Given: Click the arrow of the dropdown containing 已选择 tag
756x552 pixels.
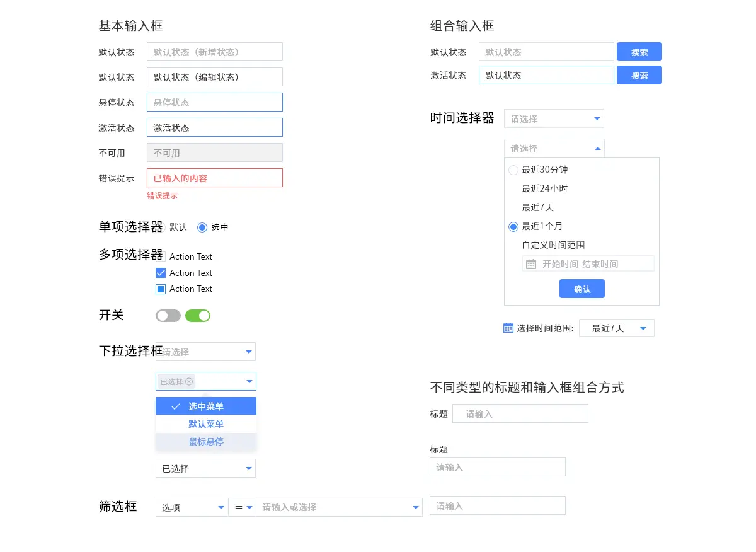Looking at the screenshot, I should click(249, 381).
